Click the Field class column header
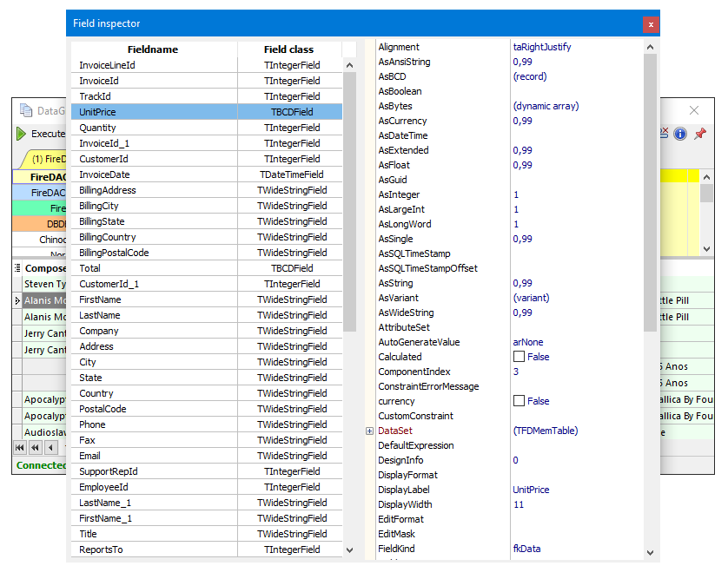The image size is (728, 579). [x=289, y=49]
